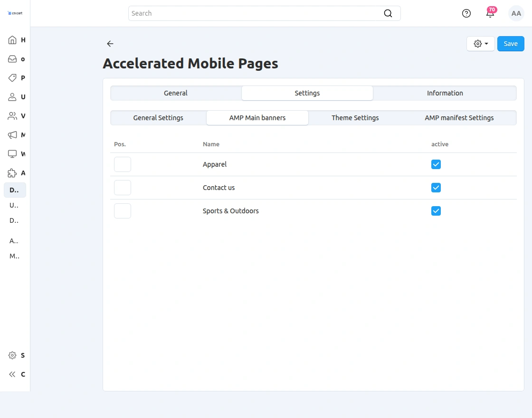Expand sidebar with double-chevron icon
This screenshot has width=532, height=418.
pos(12,374)
